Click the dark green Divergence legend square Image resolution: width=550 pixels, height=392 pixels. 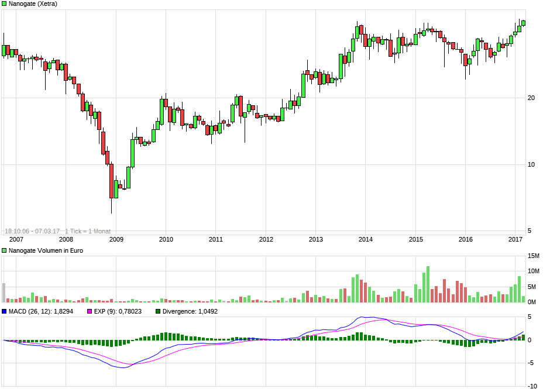[x=158, y=311]
